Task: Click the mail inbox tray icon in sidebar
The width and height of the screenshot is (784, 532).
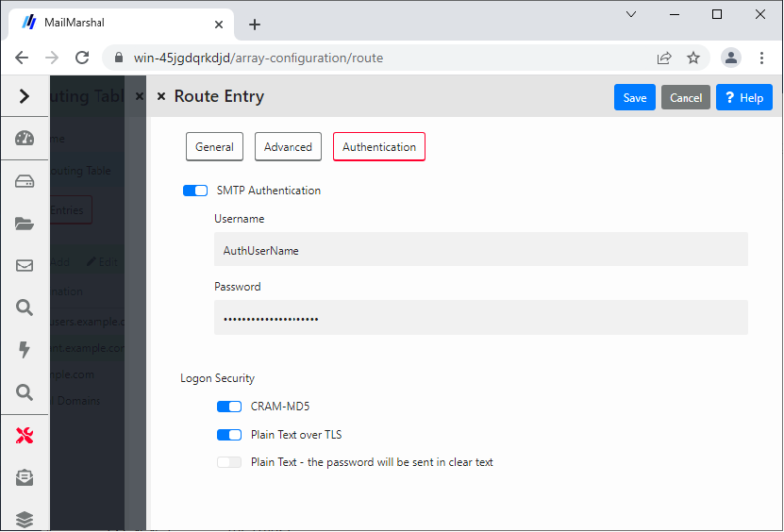Action: tap(24, 478)
